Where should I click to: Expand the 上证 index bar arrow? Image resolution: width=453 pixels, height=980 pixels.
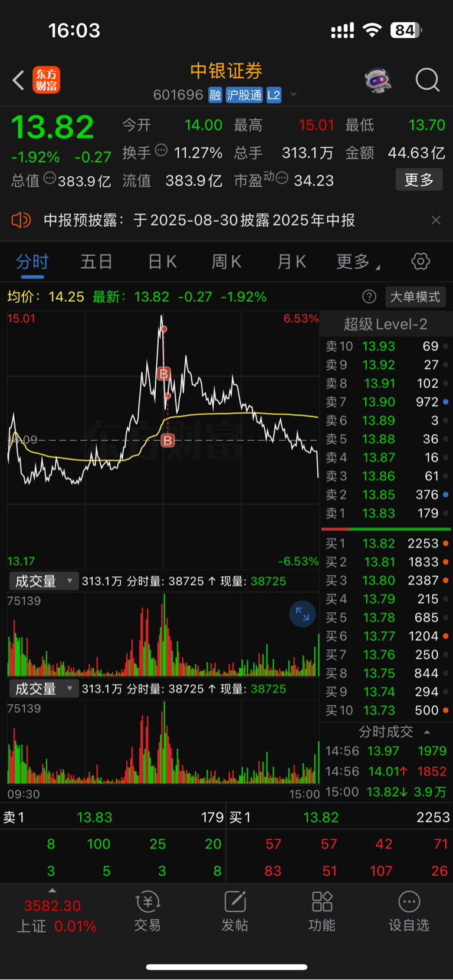pos(52,890)
